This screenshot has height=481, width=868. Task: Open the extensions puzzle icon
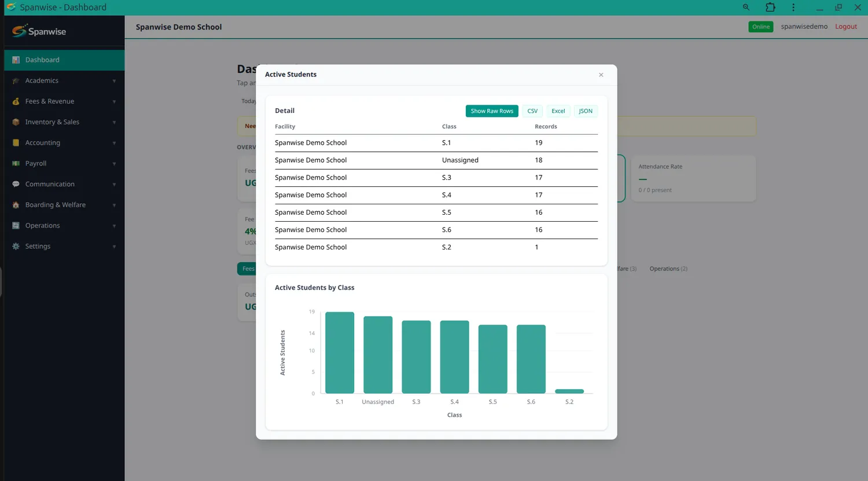770,8
